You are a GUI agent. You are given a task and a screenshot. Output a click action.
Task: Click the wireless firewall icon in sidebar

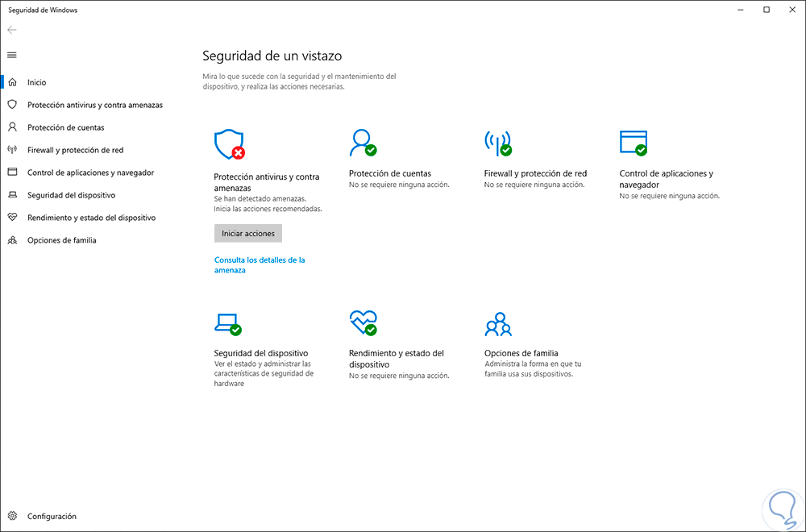point(12,150)
